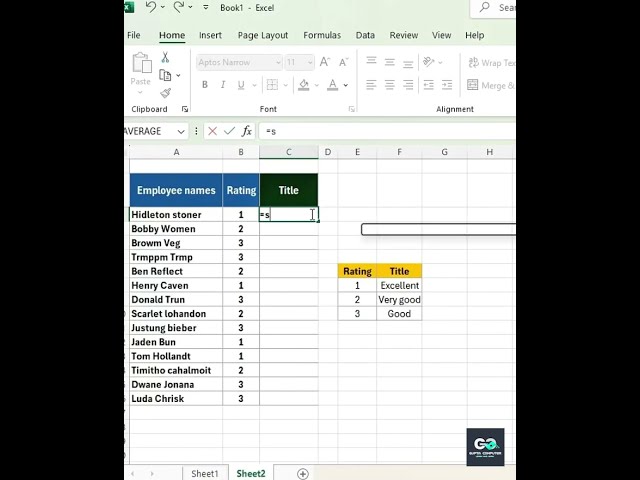Open the Underline style dropdown arrow
Image resolution: width=640 pixels, height=480 pixels.
point(254,85)
